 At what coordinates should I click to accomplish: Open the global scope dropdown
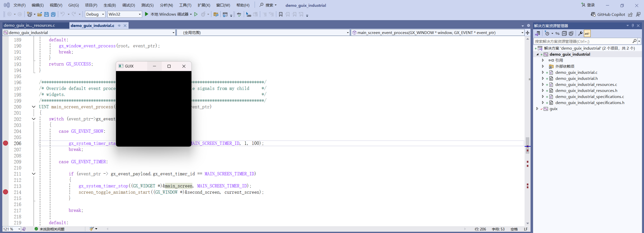point(263,32)
